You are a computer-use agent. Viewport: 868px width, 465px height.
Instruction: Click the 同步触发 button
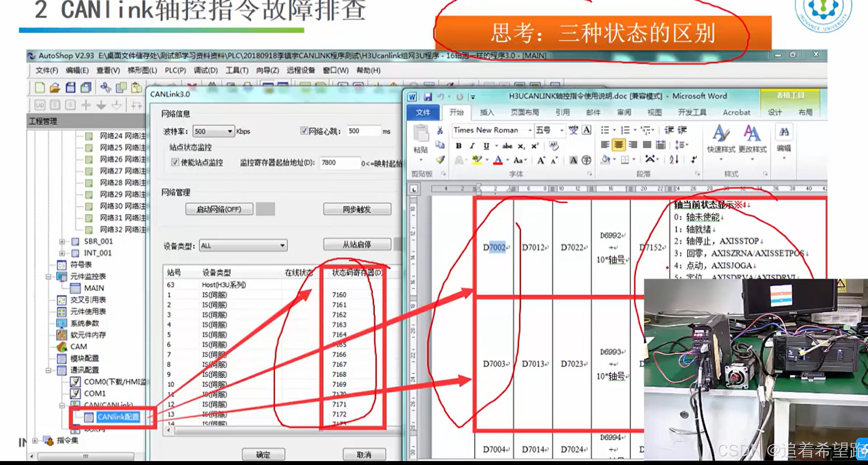(x=357, y=210)
